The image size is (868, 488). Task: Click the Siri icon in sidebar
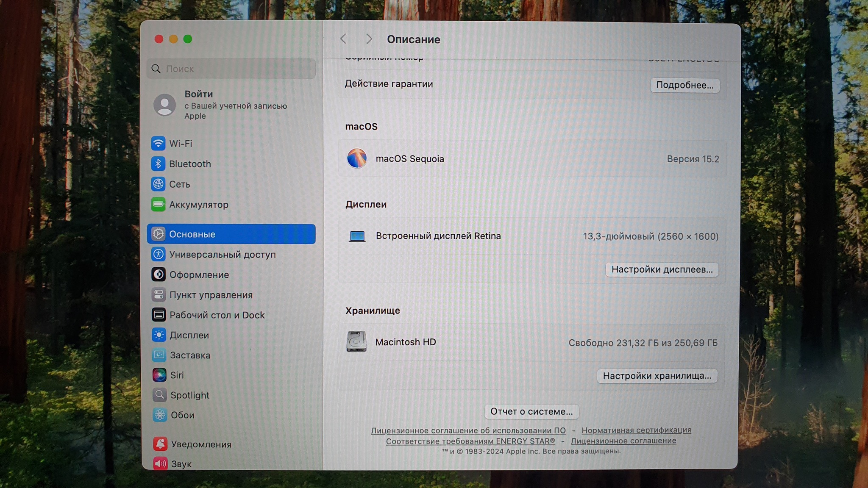point(159,375)
